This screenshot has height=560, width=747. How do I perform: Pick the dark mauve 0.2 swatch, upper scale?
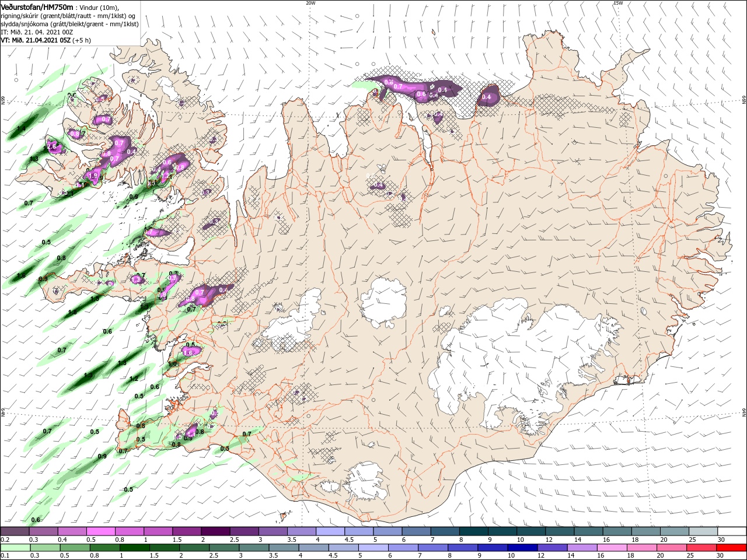pos(15,531)
